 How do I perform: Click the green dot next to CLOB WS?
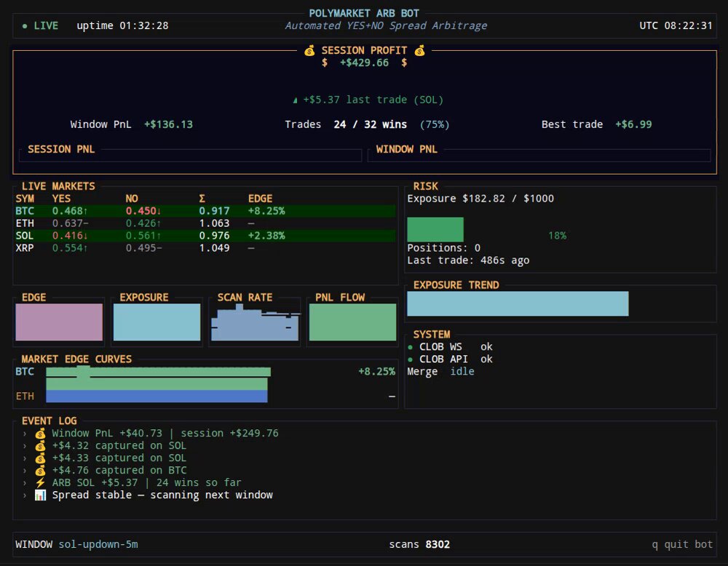click(410, 347)
